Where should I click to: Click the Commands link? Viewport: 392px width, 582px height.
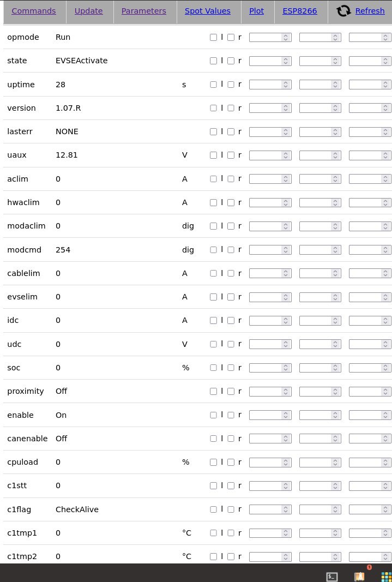pos(34,11)
